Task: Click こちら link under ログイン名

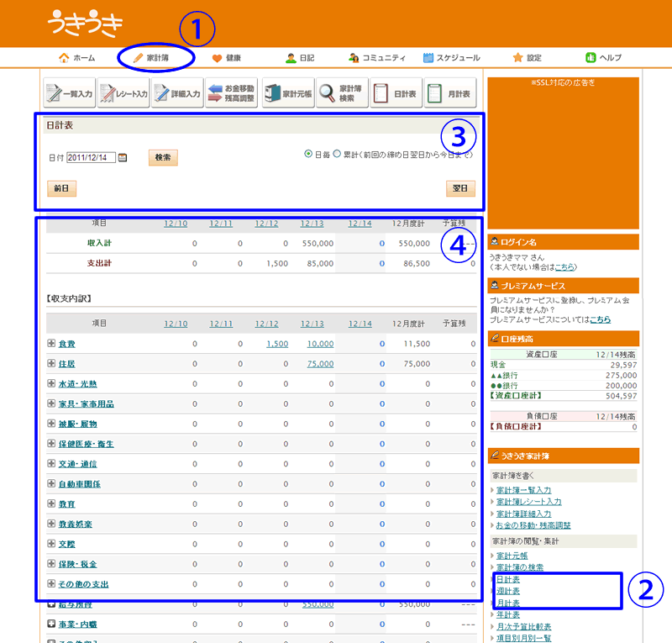Action: pyautogui.click(x=564, y=267)
